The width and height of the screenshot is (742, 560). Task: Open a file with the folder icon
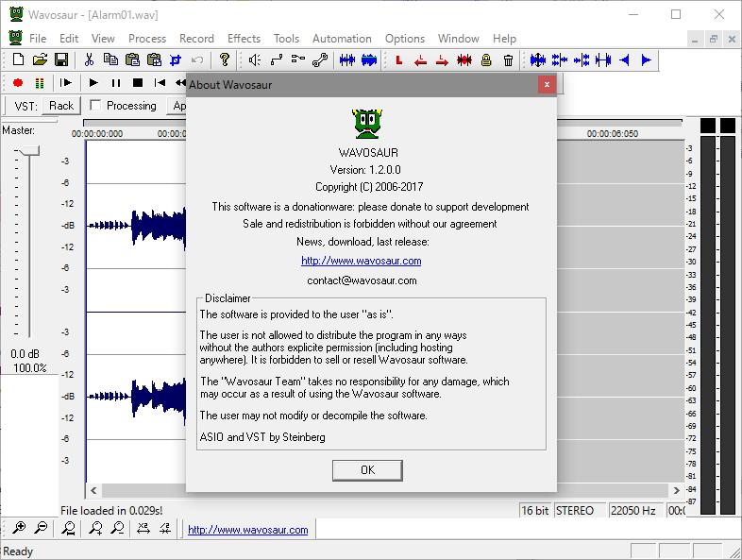(41, 59)
